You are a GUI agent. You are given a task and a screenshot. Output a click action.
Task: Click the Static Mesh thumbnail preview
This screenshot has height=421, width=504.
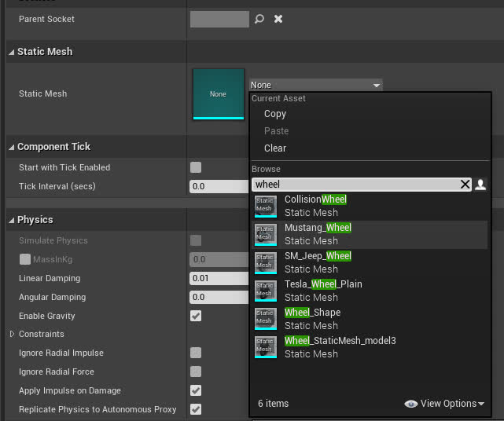[x=218, y=93]
